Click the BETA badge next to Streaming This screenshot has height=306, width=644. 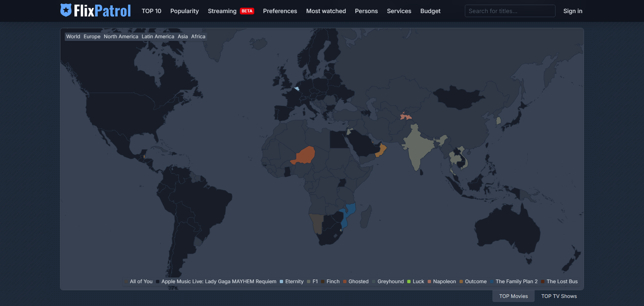tap(247, 11)
